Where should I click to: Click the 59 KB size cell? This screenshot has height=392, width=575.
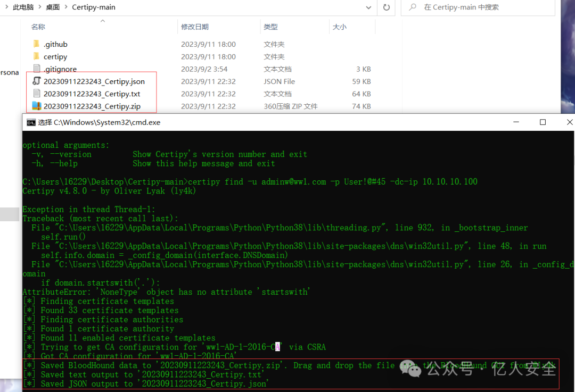click(361, 81)
